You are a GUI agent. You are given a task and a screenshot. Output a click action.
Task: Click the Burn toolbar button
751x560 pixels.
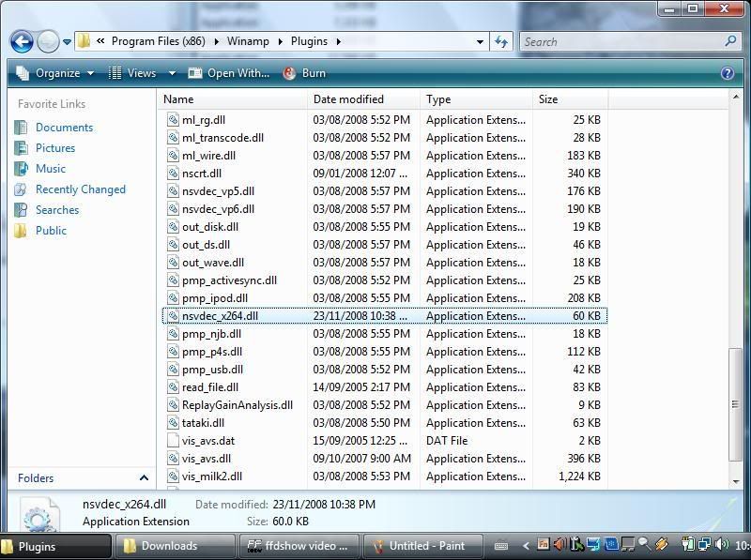point(304,73)
